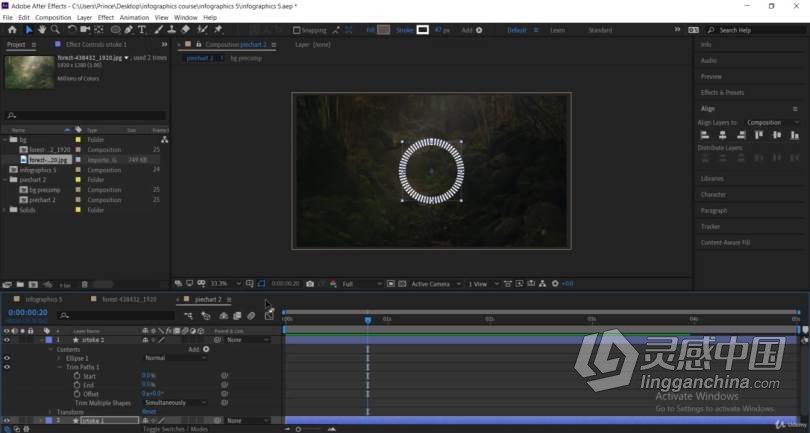Collapse the Trim Paths 1 group
Image resolution: width=810 pixels, height=433 pixels.
coord(60,367)
